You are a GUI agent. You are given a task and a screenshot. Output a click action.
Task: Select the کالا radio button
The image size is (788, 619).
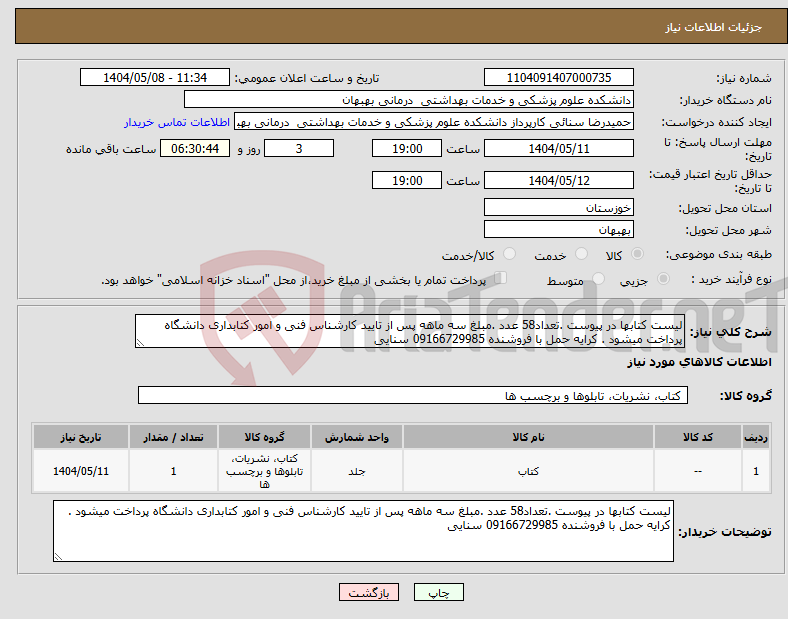(637, 254)
